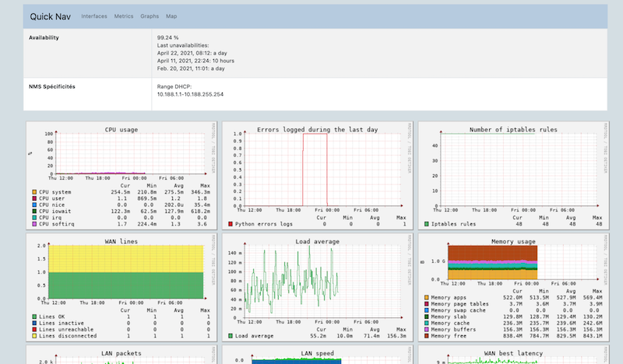
Task: Open the Map quick nav link
Action: tap(171, 16)
